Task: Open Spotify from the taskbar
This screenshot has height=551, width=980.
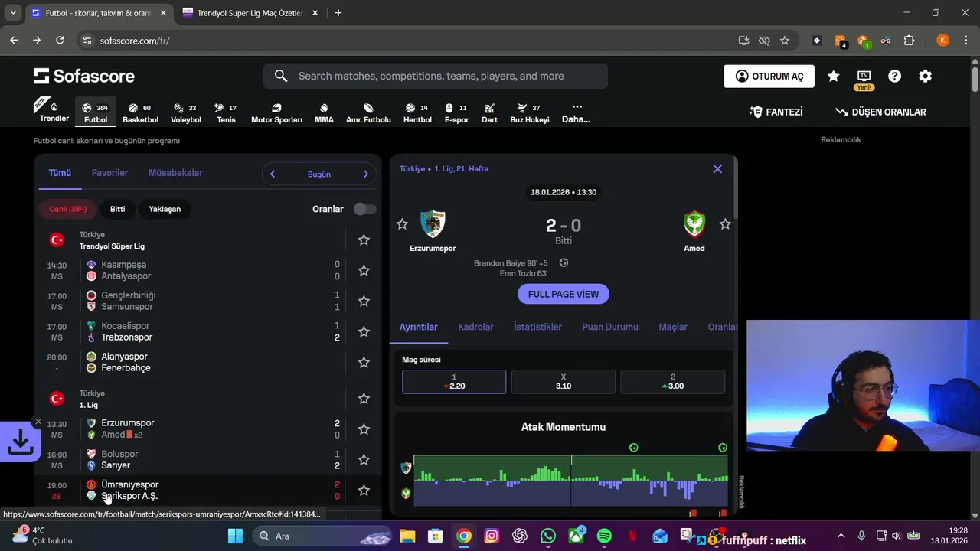Action: click(603, 536)
